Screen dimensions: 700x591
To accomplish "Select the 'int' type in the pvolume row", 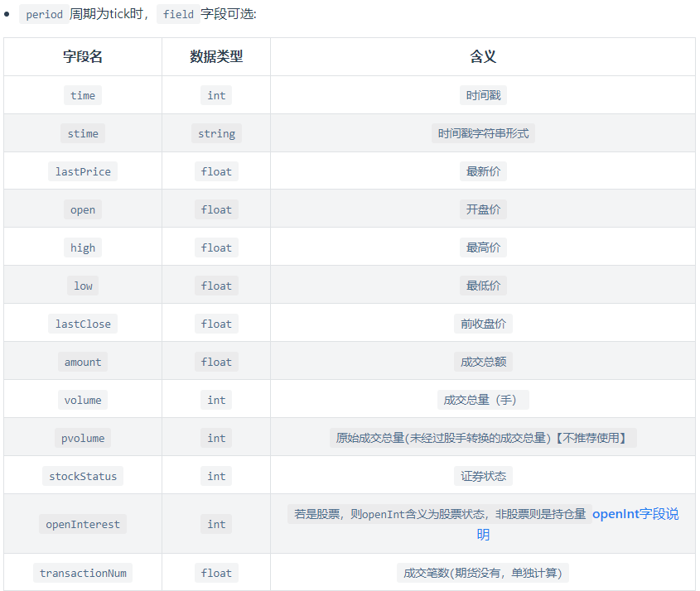I will (x=216, y=438).
